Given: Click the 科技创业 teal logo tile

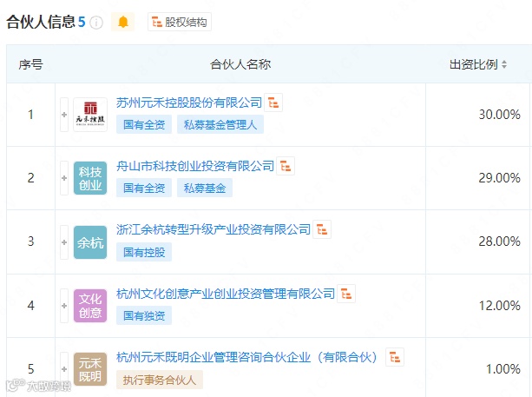Looking at the screenshot, I should [x=90, y=178].
